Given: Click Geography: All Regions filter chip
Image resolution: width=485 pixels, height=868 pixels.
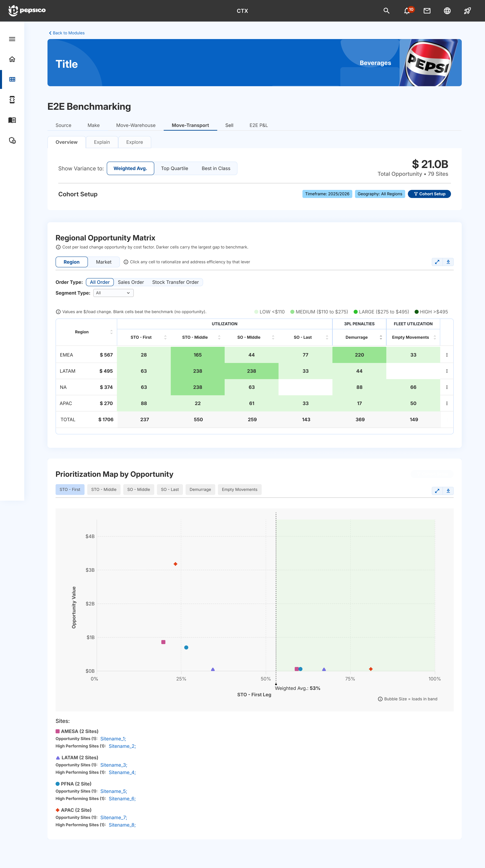Looking at the screenshot, I should pos(380,194).
